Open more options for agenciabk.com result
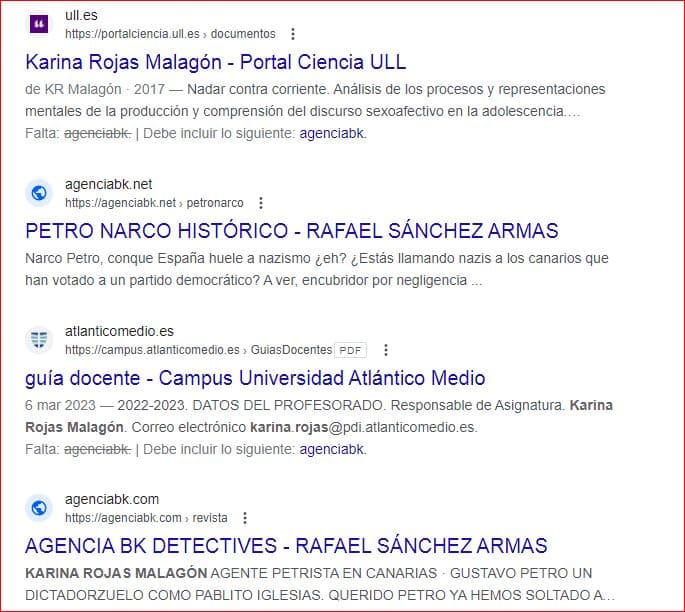 pyautogui.click(x=245, y=518)
